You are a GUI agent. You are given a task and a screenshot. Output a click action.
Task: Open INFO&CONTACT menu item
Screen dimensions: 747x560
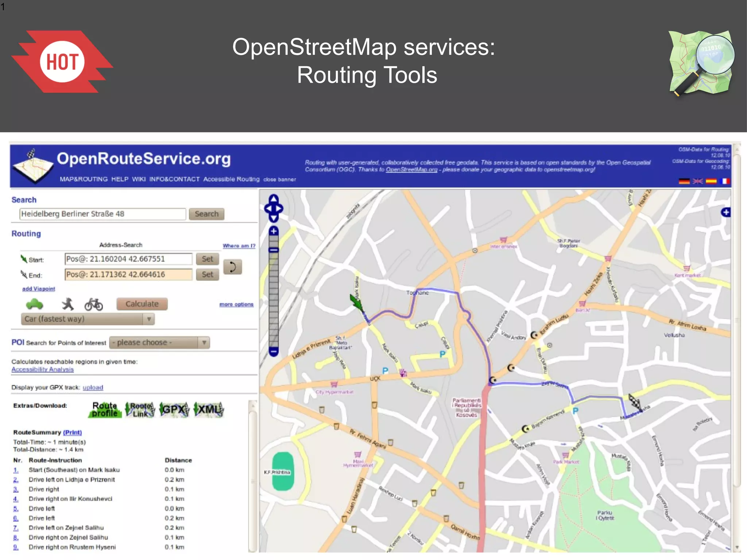point(174,179)
